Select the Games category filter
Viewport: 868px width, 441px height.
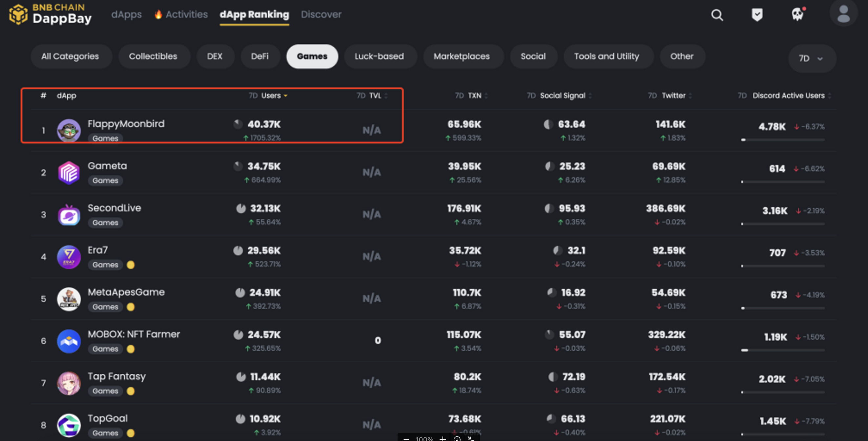pos(312,56)
